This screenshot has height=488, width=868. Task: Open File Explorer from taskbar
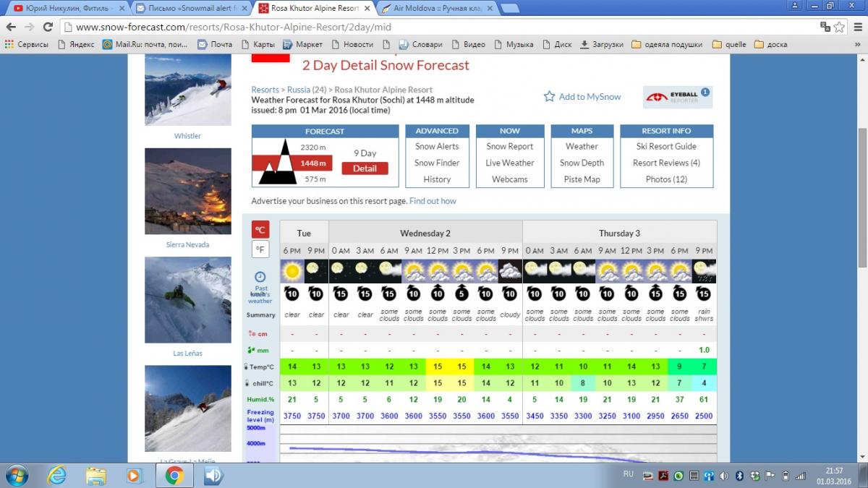96,475
